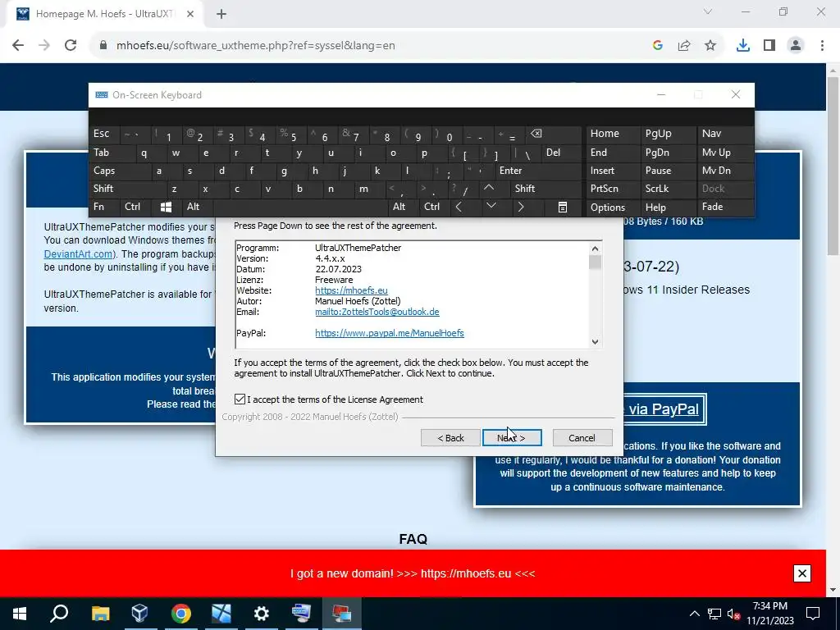Click Enter key on On-Screen Keyboard
Viewport: 840px width, 630px height.
pos(538,171)
